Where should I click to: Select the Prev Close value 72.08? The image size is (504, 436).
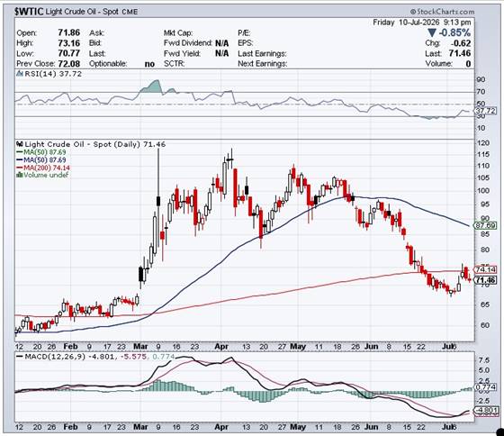tap(68, 63)
